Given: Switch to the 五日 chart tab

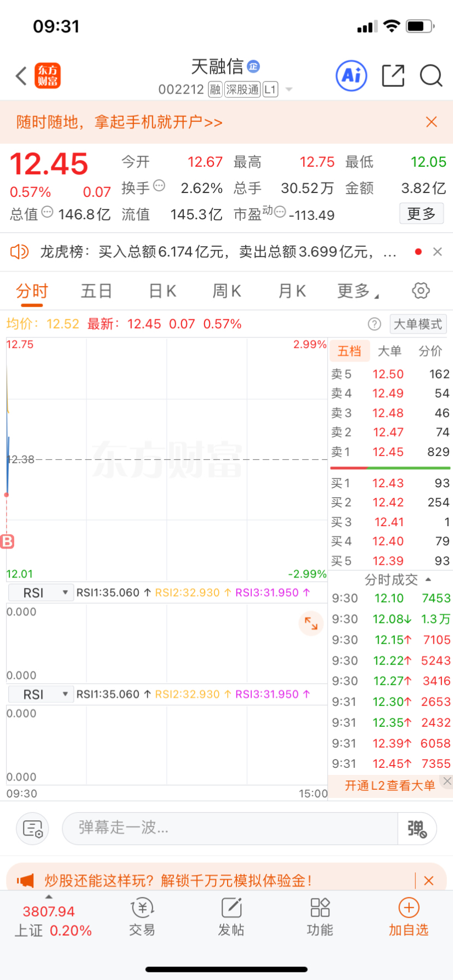Looking at the screenshot, I should tap(96, 291).
